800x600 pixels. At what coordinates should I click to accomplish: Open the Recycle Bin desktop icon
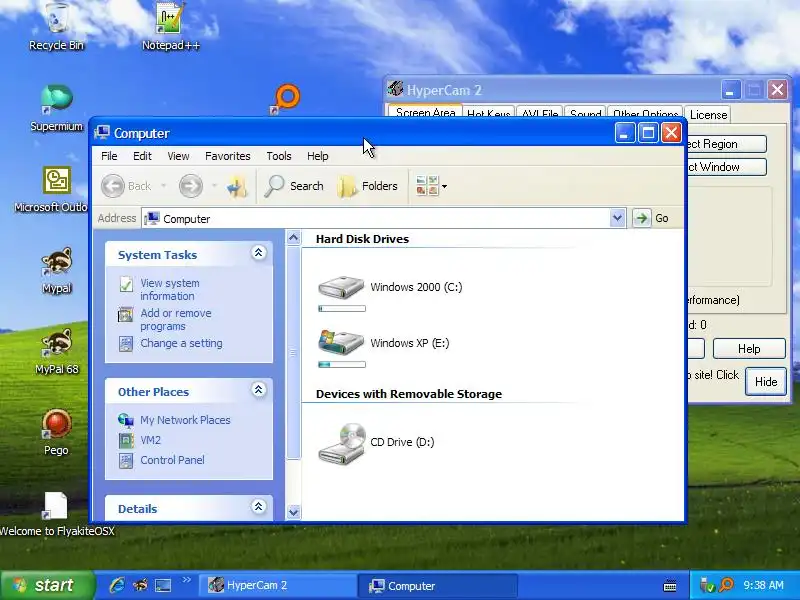(57, 26)
